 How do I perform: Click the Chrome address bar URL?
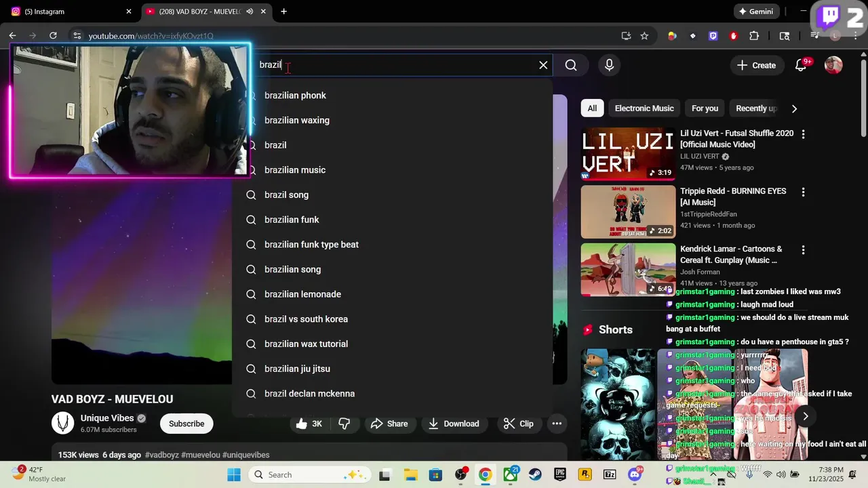pyautogui.click(x=151, y=36)
